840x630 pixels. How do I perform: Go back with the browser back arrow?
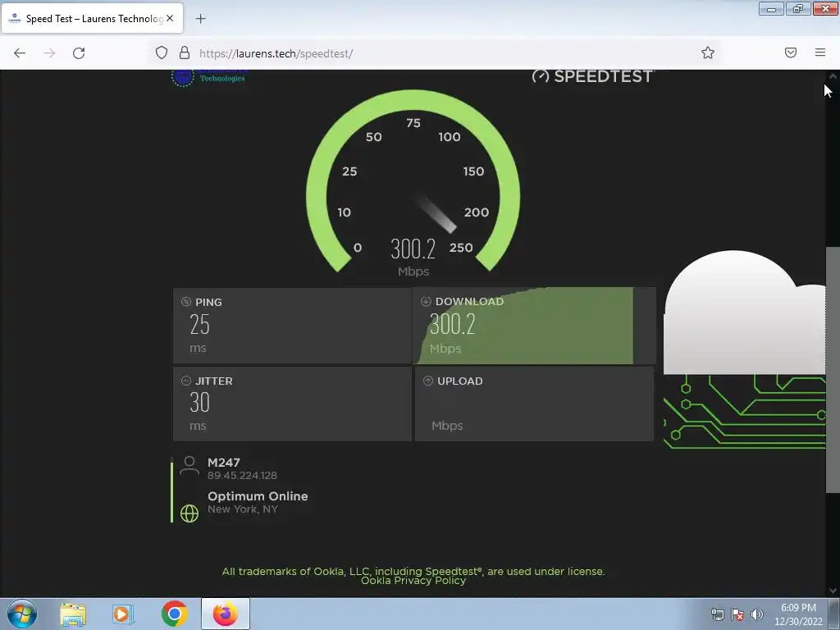pyautogui.click(x=20, y=53)
